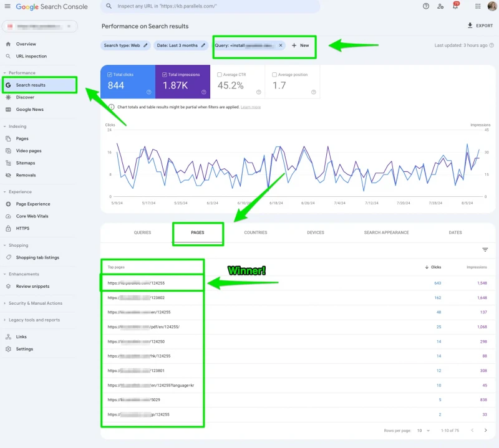Click the Export download icon
The image size is (499, 448).
(x=470, y=26)
